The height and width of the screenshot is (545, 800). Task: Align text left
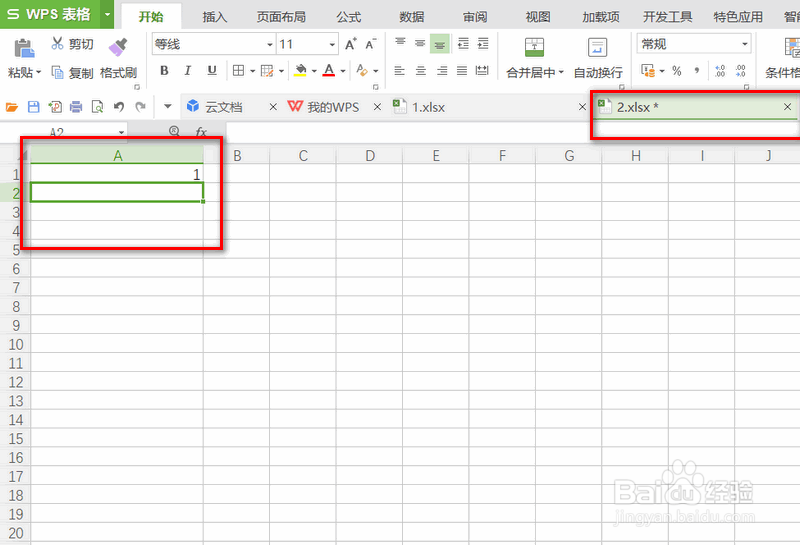[x=399, y=70]
